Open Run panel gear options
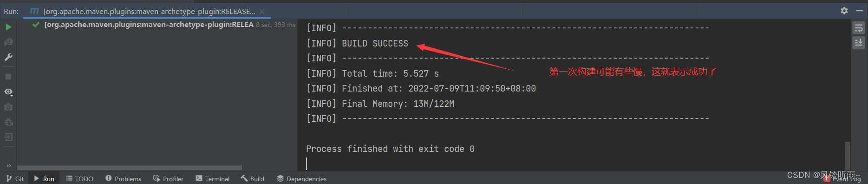 click(844, 11)
